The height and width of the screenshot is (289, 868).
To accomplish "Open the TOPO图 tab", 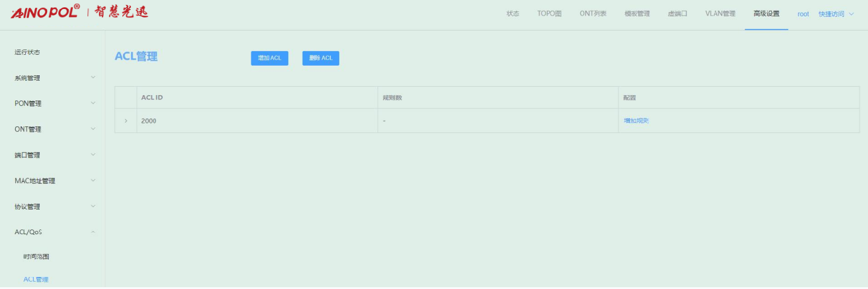I will (549, 14).
